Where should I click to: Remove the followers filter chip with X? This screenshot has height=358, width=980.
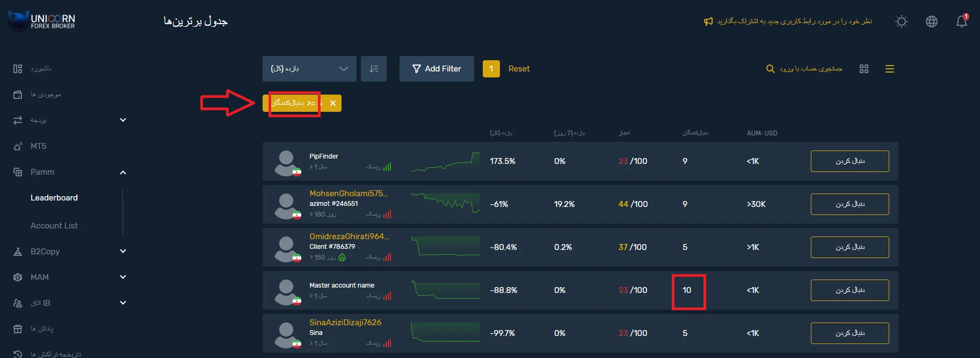(x=333, y=103)
